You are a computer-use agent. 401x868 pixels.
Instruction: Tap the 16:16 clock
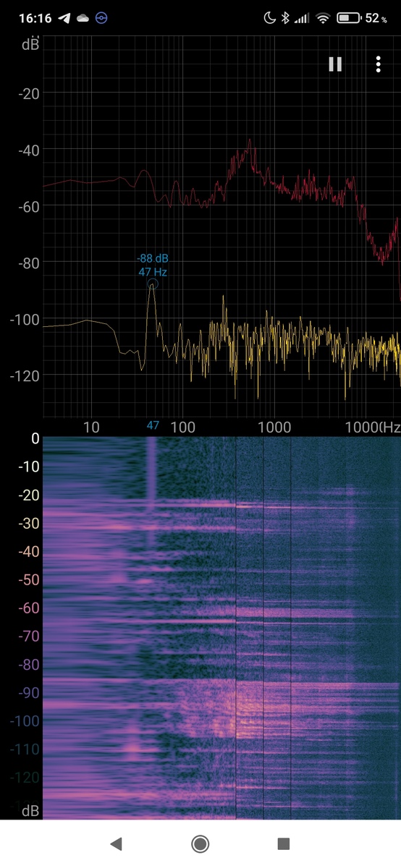[35, 18]
